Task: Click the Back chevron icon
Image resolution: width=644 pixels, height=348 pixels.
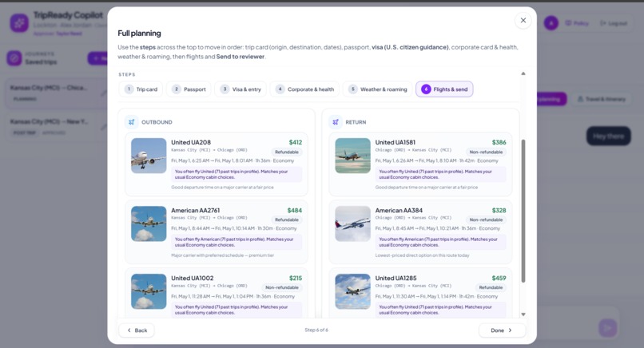Action: (x=129, y=330)
